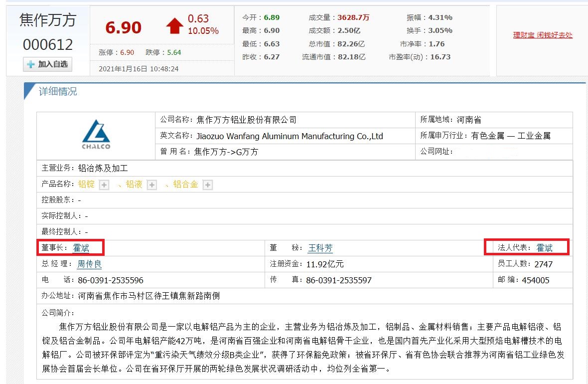This screenshot has height=384, width=588.
Task: Open general manager 周传良 link
Action: point(89,264)
